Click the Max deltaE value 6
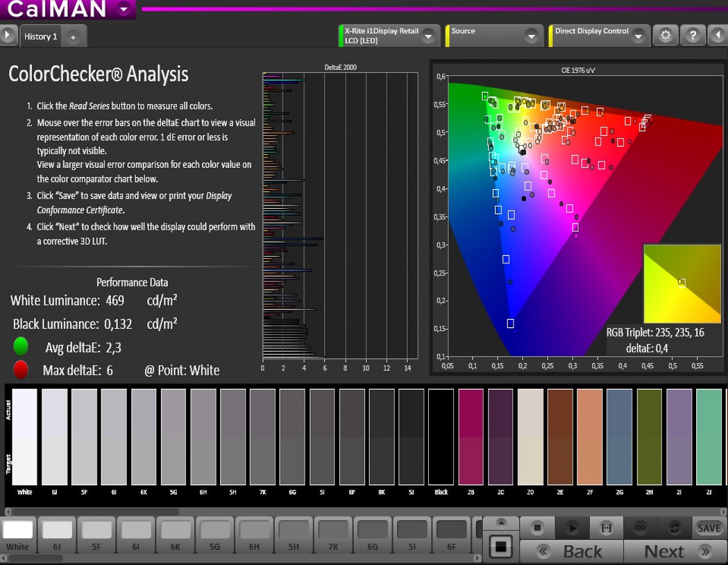Image resolution: width=728 pixels, height=565 pixels. tap(110, 371)
